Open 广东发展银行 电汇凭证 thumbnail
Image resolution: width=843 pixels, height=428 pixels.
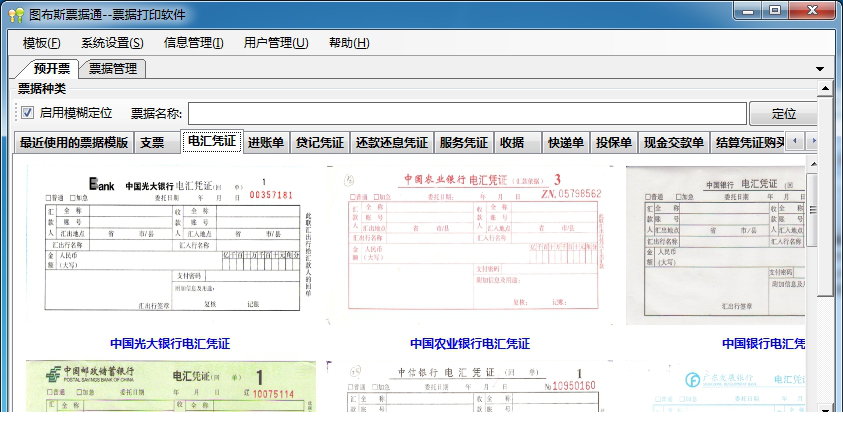coord(716,386)
